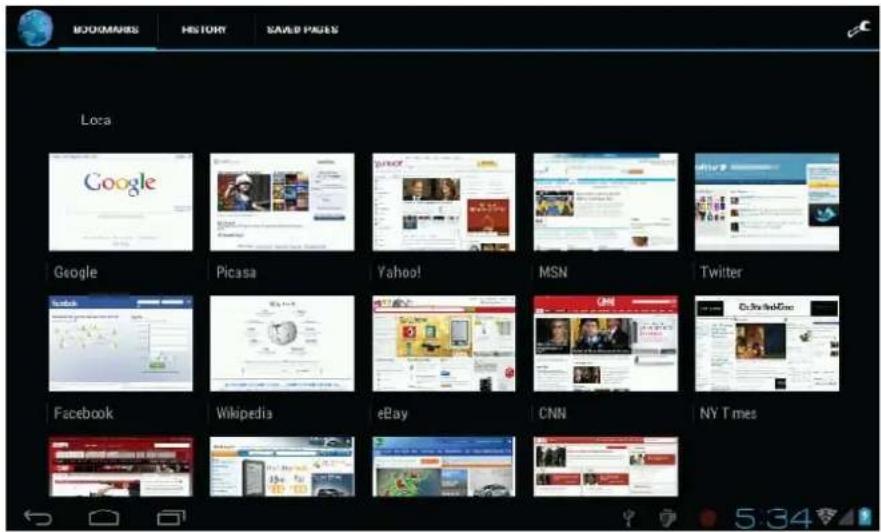Open the red-header thumbnail below Facebook

pos(121,467)
